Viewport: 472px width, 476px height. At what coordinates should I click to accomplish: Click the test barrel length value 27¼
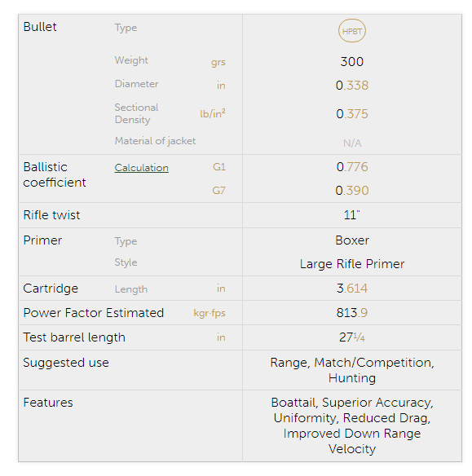[x=352, y=337]
